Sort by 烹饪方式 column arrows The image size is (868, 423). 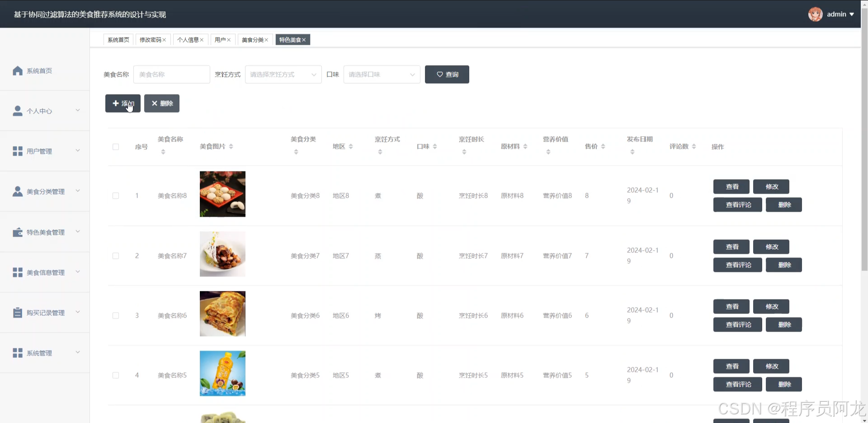coord(380,152)
